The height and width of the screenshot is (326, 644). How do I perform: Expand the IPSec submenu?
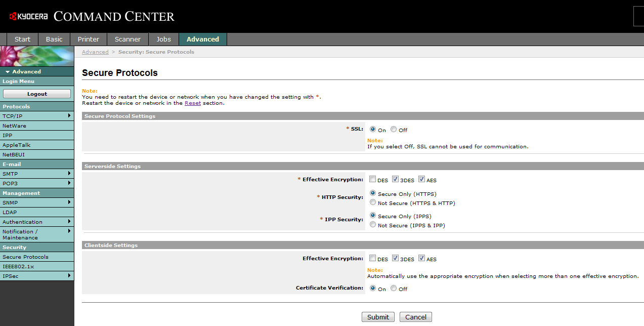35,276
